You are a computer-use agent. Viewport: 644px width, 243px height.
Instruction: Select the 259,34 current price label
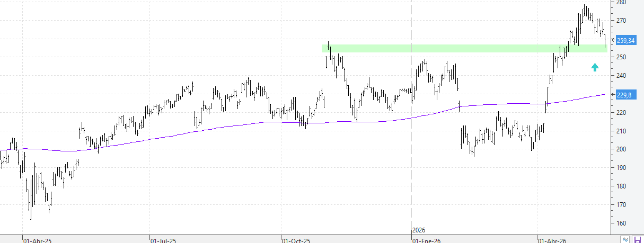[627, 40]
